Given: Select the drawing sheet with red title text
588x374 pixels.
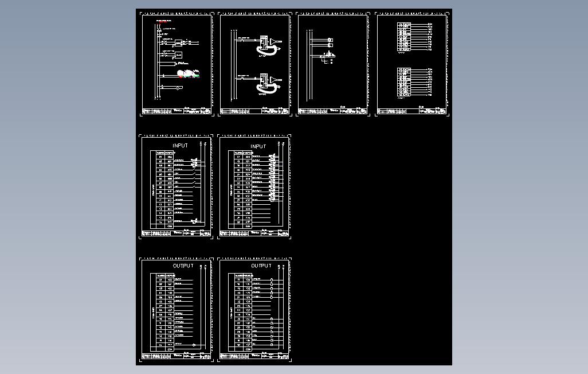Looking at the screenshot, I should (177, 64).
